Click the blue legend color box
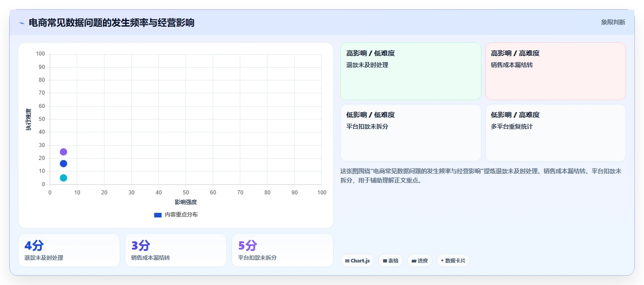Image resolution: width=644 pixels, height=285 pixels. [x=158, y=215]
